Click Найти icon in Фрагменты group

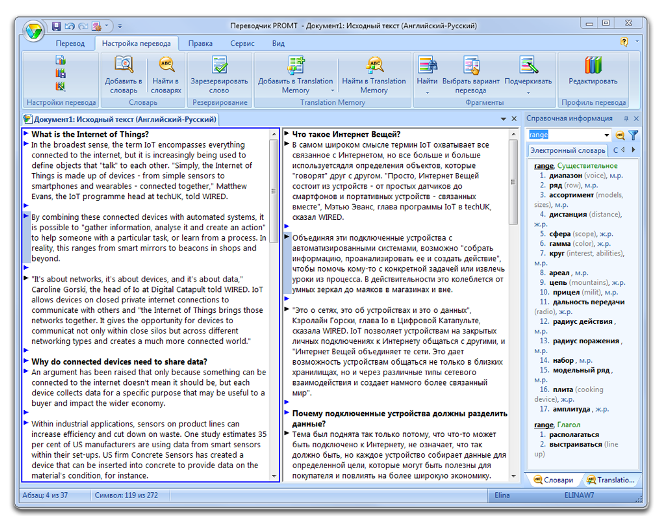point(427,65)
